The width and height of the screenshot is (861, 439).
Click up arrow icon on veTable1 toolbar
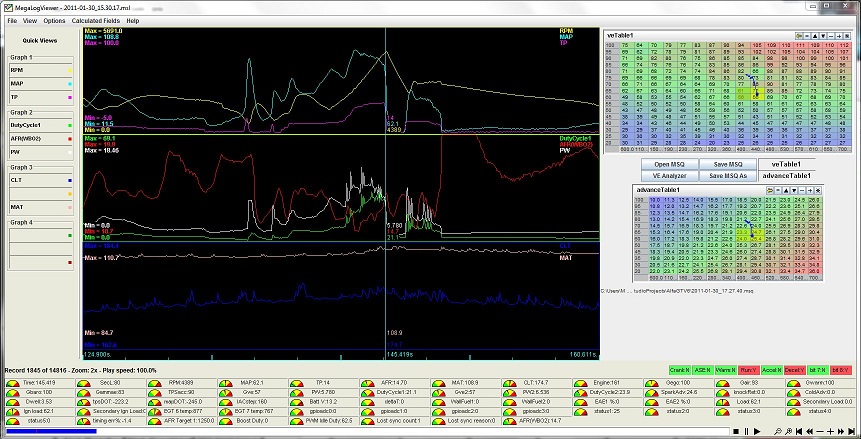click(817, 35)
